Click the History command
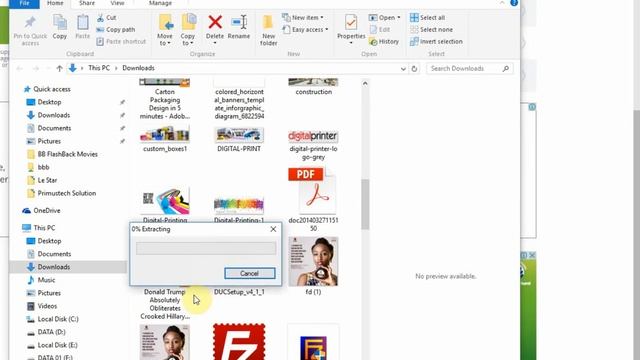 coord(384,41)
